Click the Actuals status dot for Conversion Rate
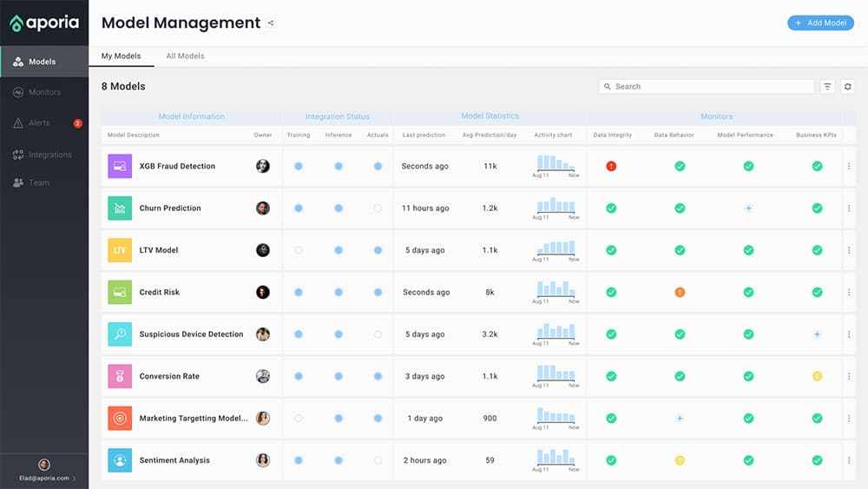868x489 pixels. click(x=378, y=377)
